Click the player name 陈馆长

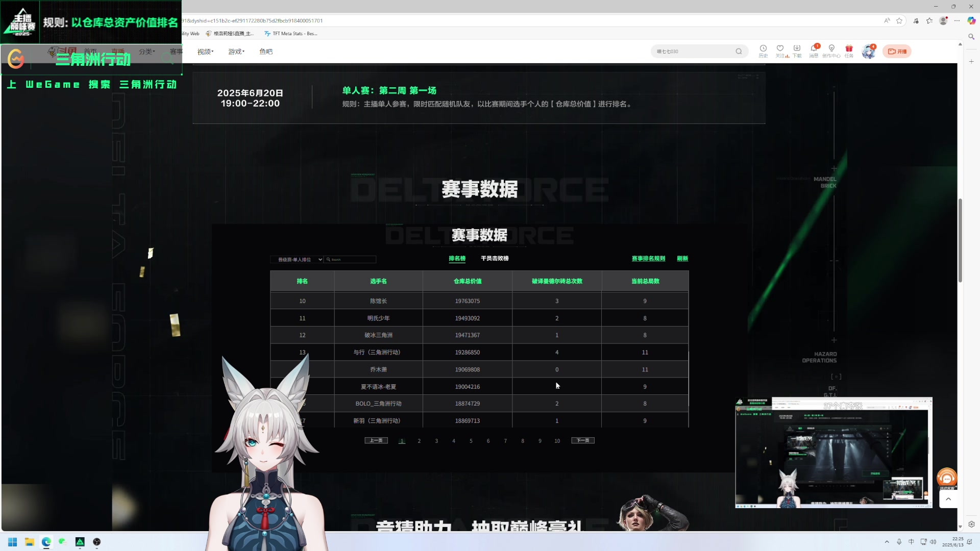coord(378,301)
